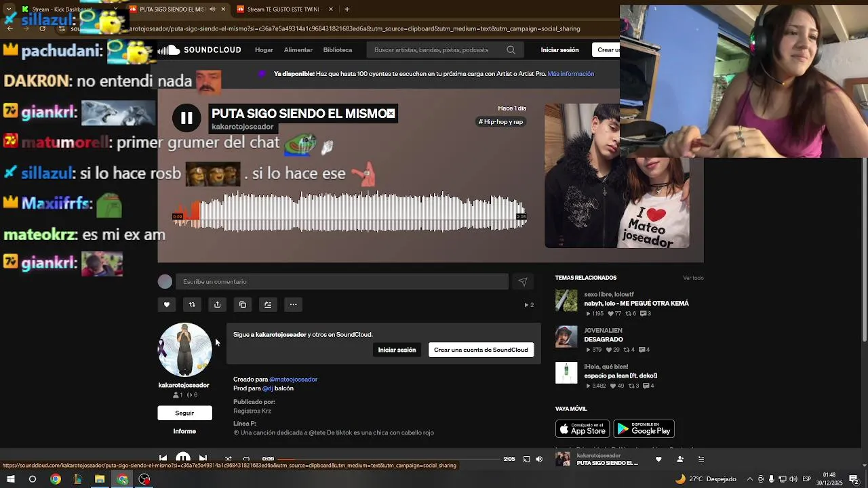
Task: Click the SoundCloud logo
Action: coord(199,50)
